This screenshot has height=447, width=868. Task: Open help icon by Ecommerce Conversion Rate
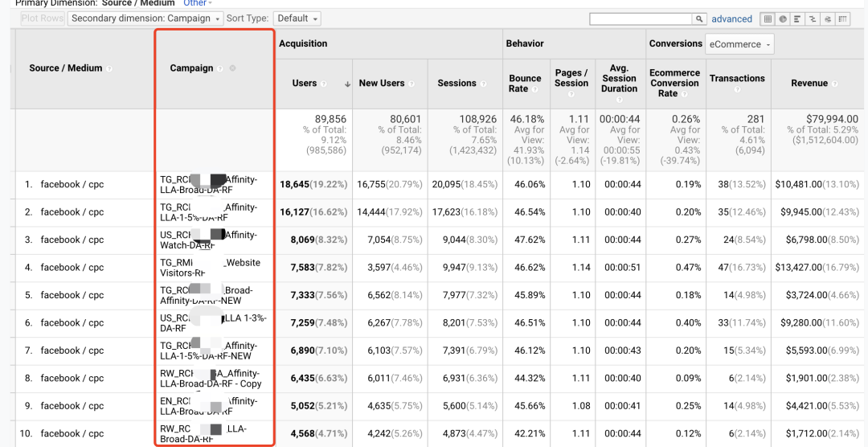click(683, 94)
